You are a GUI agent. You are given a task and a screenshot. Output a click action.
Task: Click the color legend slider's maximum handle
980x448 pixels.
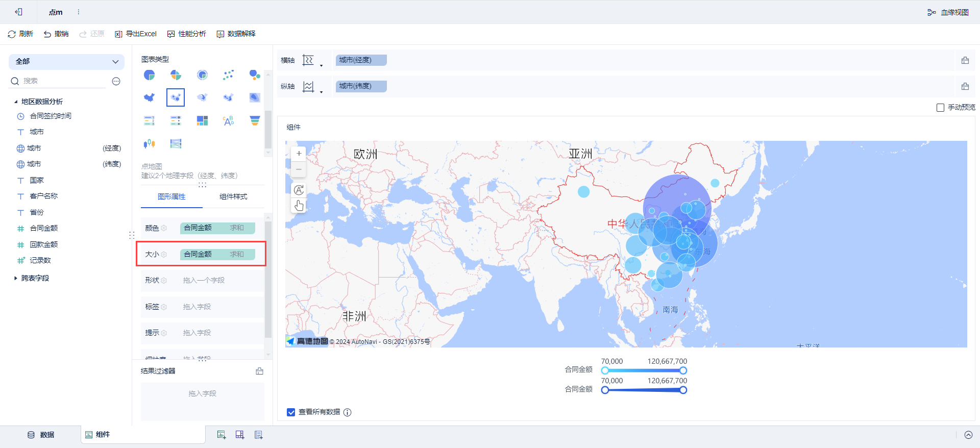point(683,370)
